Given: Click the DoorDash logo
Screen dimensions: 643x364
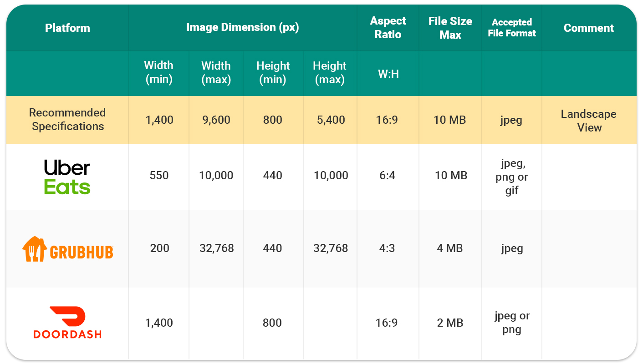Looking at the screenshot, I should (x=67, y=323).
